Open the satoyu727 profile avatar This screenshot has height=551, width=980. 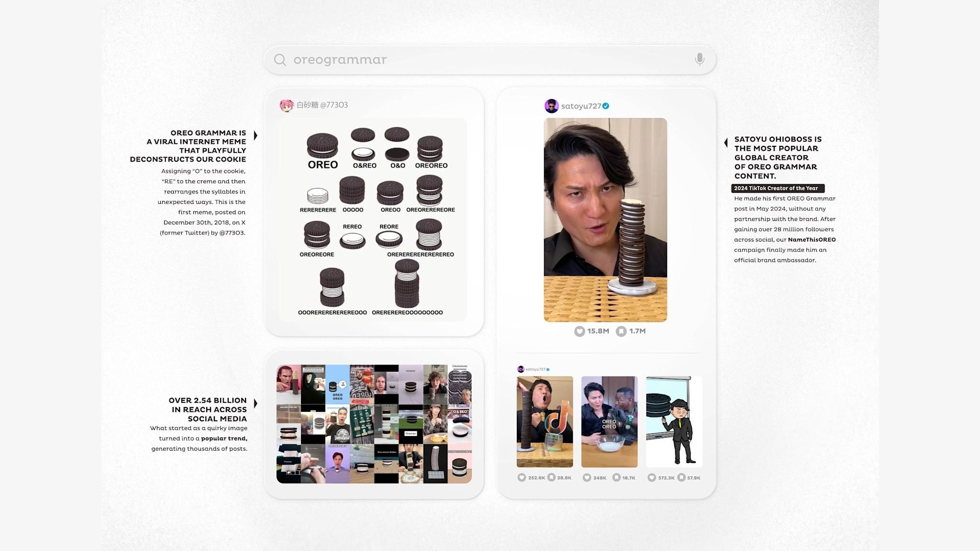pos(552,106)
